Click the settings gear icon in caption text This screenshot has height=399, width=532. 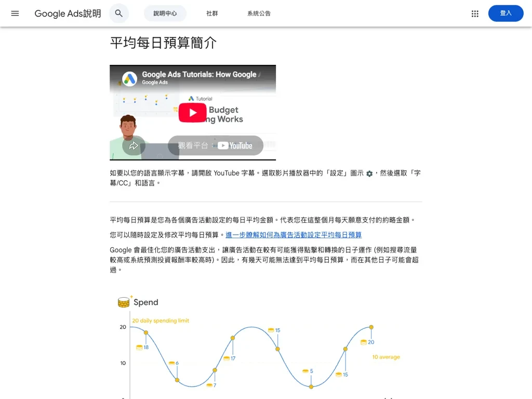369,174
